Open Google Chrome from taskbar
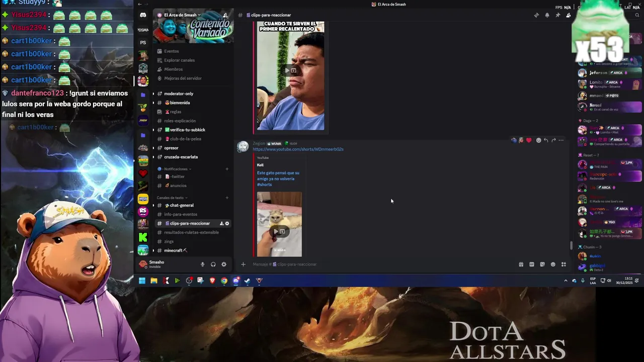Image resolution: width=644 pixels, height=362 pixels. tap(224, 281)
